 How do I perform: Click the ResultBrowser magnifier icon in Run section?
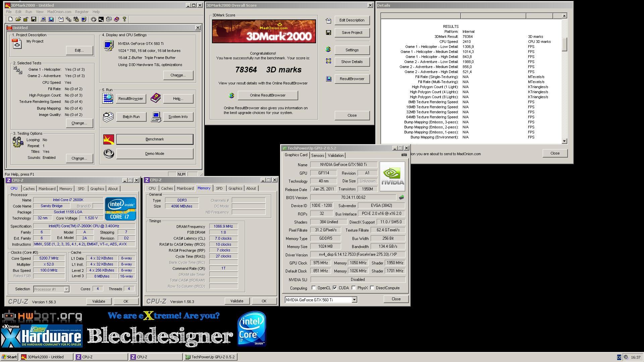pyautogui.click(x=108, y=98)
